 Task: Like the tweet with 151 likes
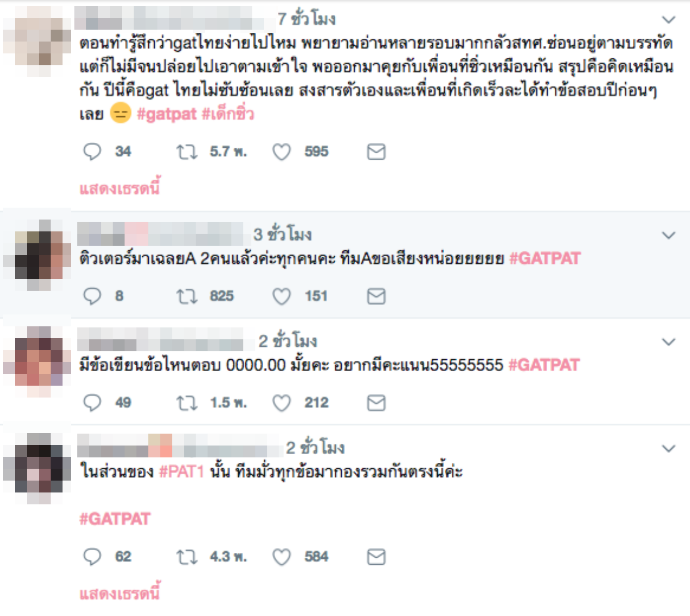[281, 297]
